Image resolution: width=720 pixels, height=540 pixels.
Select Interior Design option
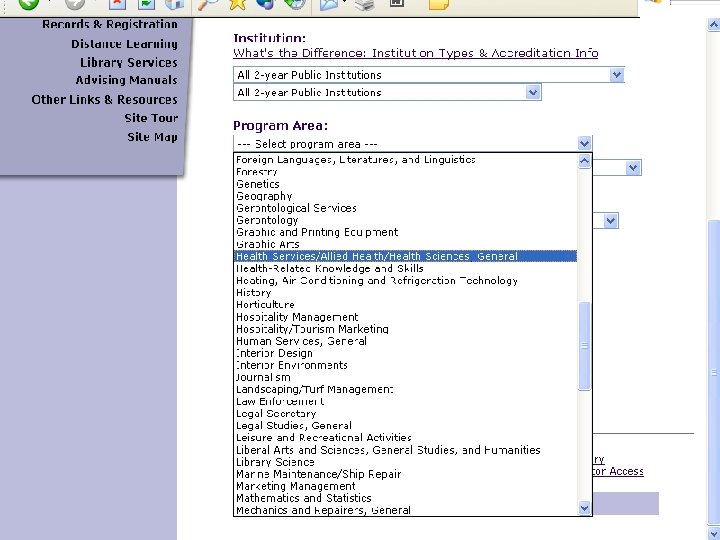pyautogui.click(x=405, y=353)
